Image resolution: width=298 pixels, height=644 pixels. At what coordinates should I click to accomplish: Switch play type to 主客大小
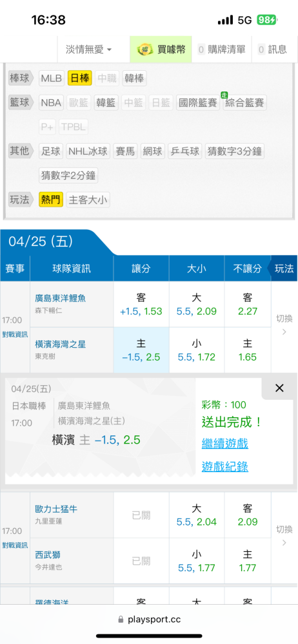coord(88,200)
